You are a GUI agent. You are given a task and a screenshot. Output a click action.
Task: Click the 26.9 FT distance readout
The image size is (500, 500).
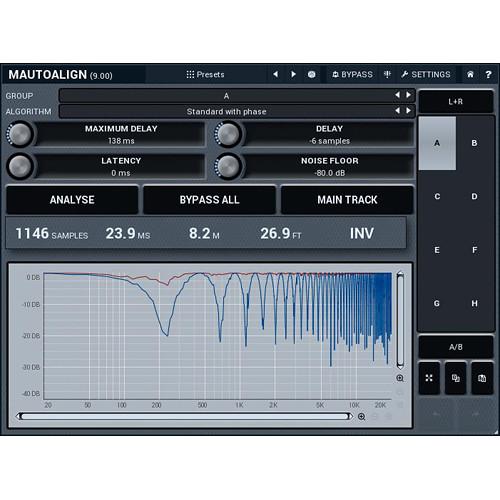pos(281,233)
